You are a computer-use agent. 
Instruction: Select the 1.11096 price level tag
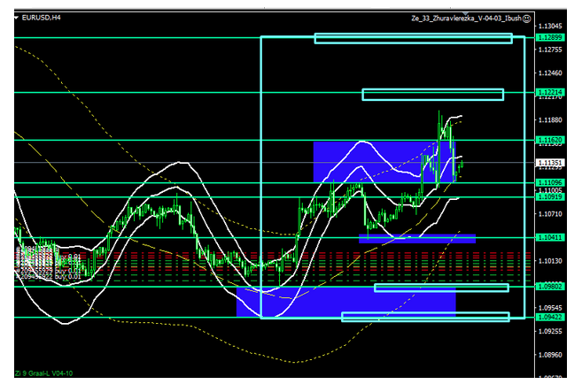pyautogui.click(x=550, y=182)
